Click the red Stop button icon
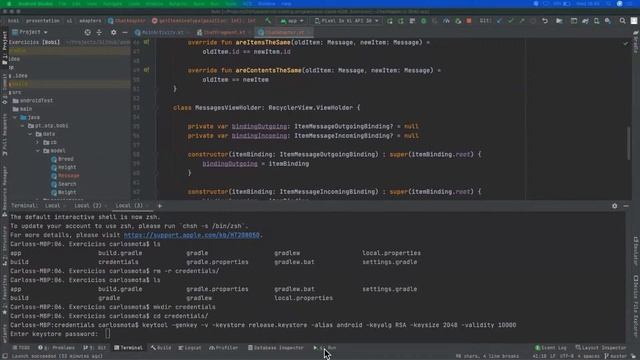Screen dimensions: 640x360 coord(469,21)
